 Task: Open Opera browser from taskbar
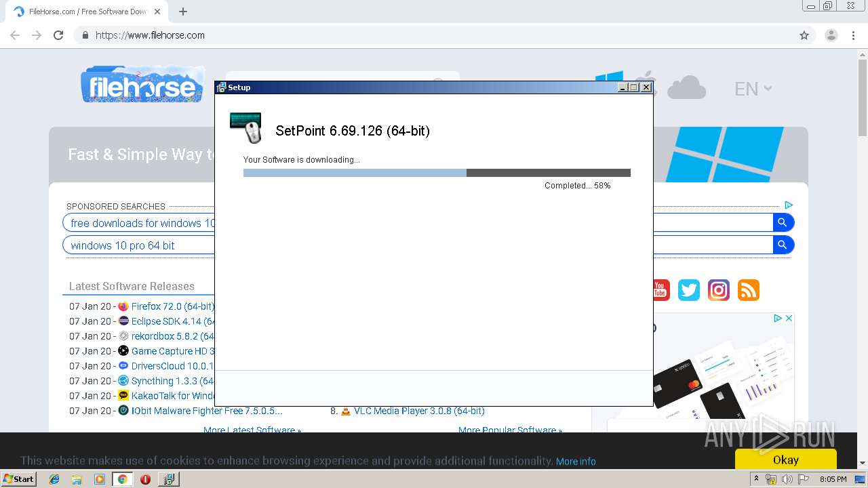point(145,479)
